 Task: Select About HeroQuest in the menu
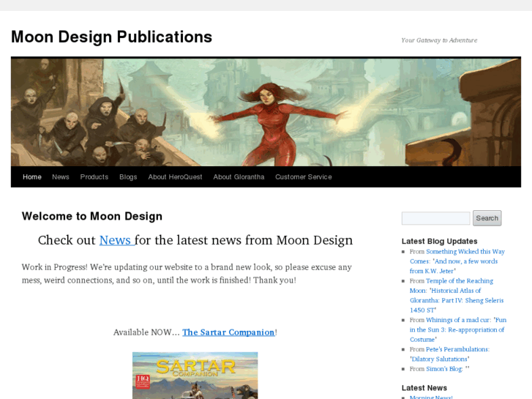click(175, 177)
